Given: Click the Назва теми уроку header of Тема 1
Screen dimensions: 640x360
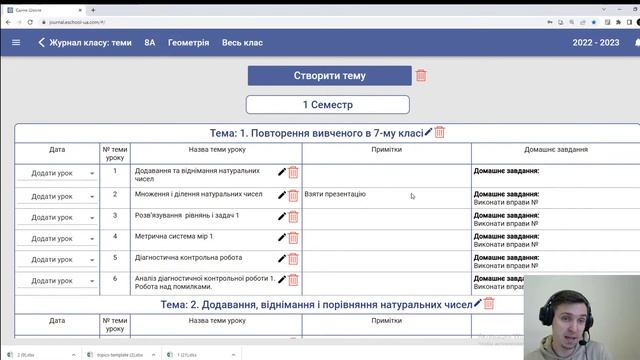Looking at the screenshot, I should pyautogui.click(x=217, y=149).
